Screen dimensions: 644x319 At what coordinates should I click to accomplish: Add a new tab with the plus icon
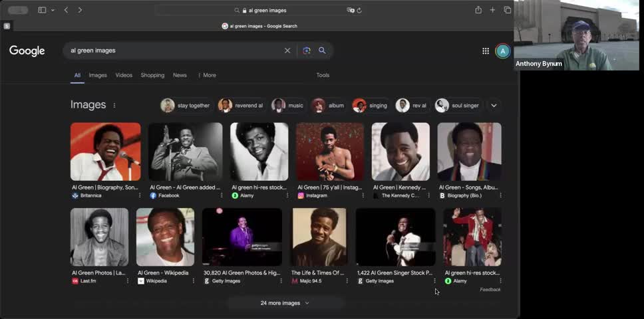(x=492, y=10)
